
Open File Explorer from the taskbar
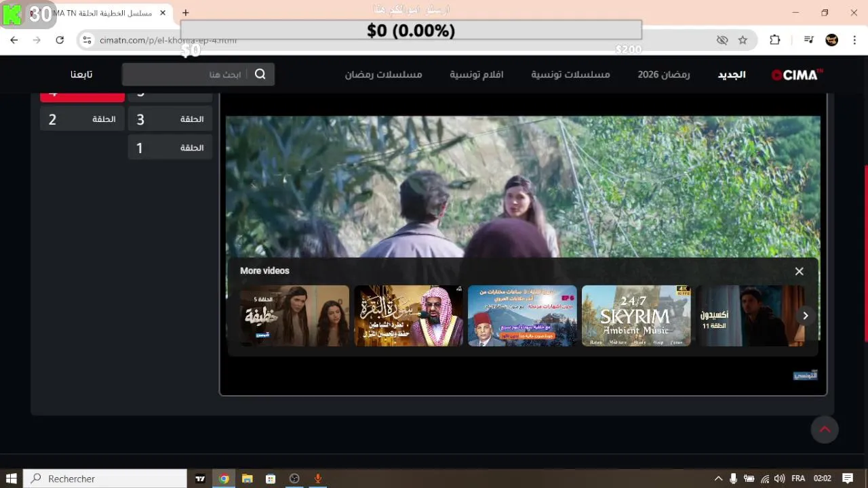tap(247, 479)
